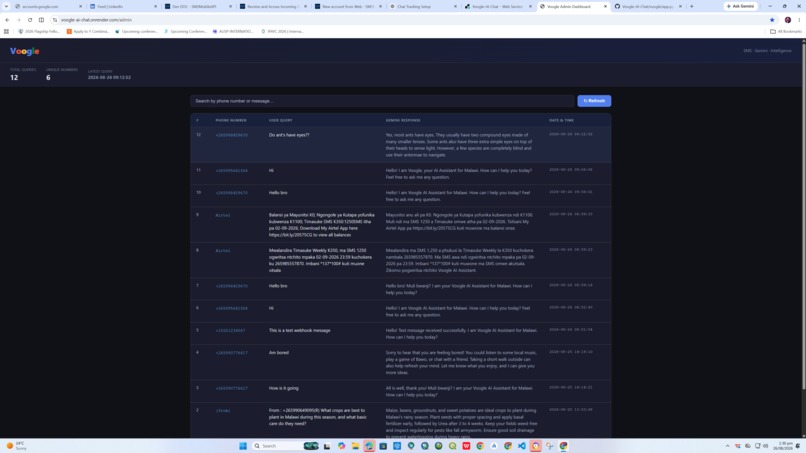Switch to Voogle AI Chat Web Service tab

(x=497, y=6)
